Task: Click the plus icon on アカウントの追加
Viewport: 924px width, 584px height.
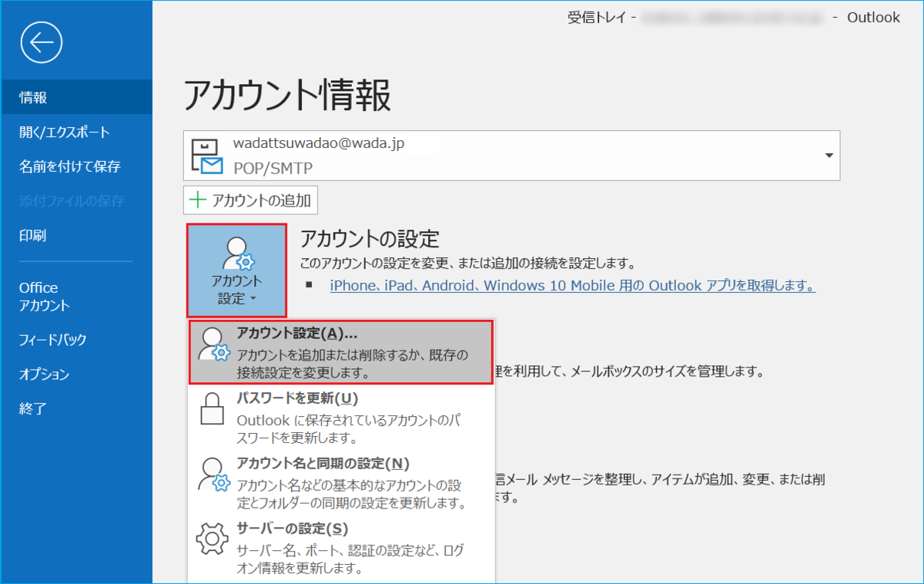Action: 199,200
